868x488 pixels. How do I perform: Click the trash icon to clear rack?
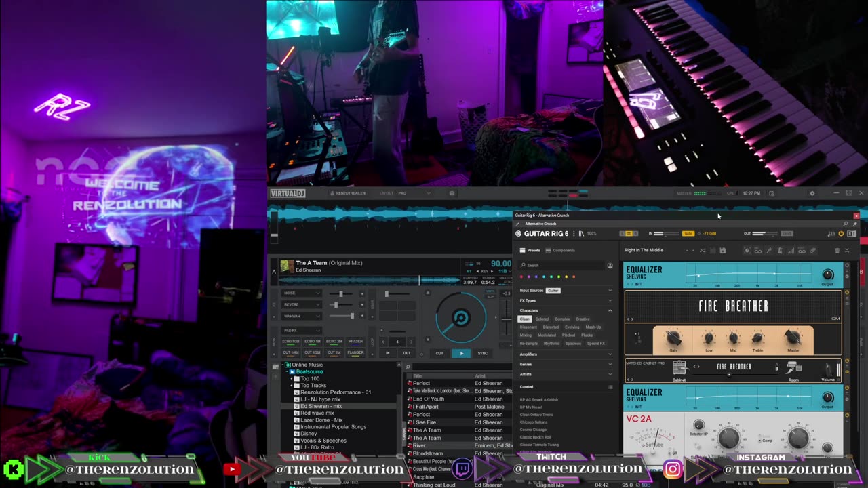(837, 251)
